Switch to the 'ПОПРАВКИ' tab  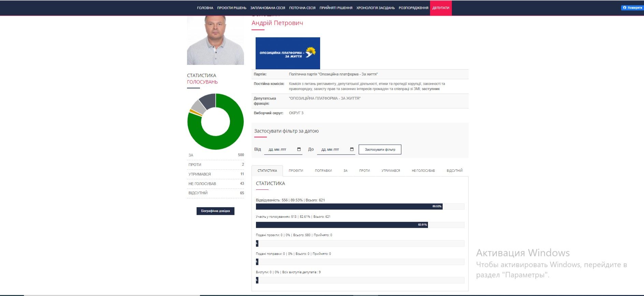[x=323, y=171]
